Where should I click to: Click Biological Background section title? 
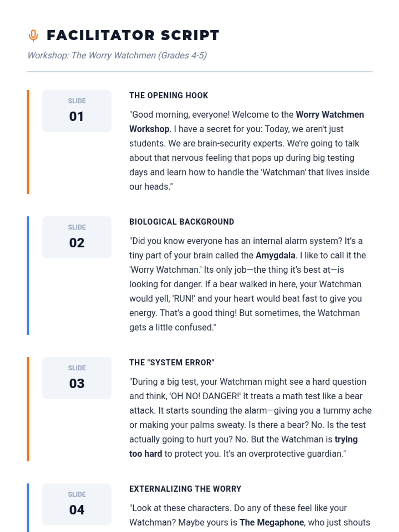coord(182,222)
